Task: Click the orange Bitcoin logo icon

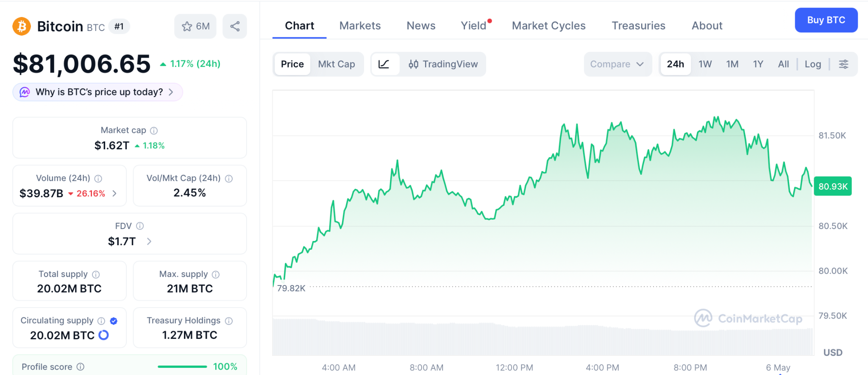Action: (x=22, y=26)
